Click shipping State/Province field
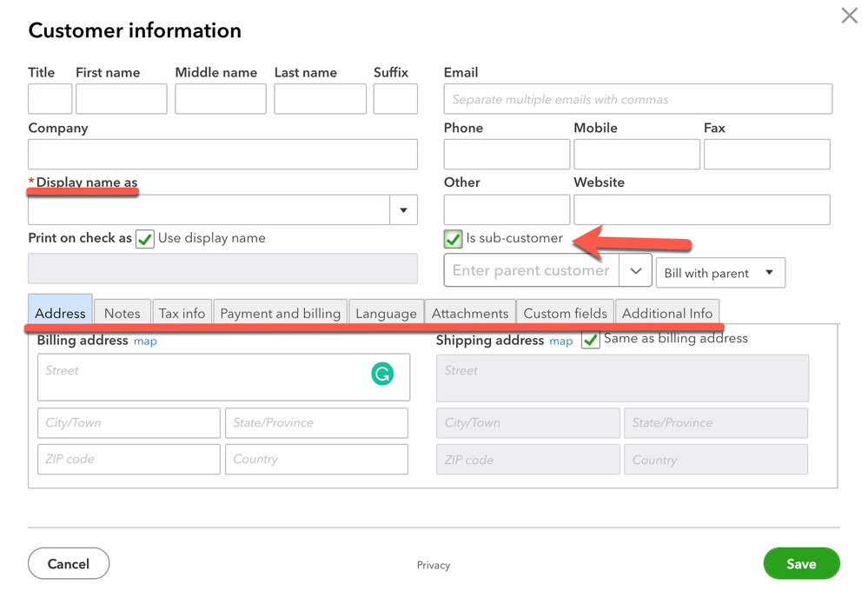Image resolution: width=868 pixels, height=604 pixels. point(716,423)
